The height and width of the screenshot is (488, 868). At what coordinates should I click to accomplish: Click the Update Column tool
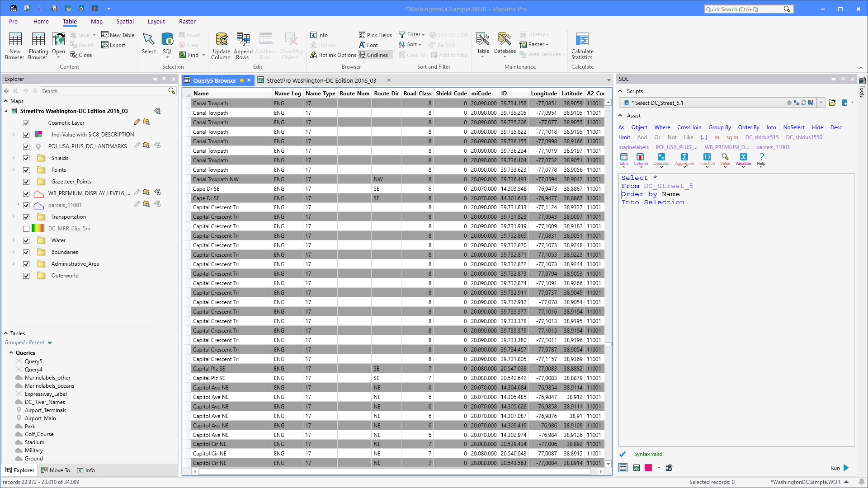(221, 45)
